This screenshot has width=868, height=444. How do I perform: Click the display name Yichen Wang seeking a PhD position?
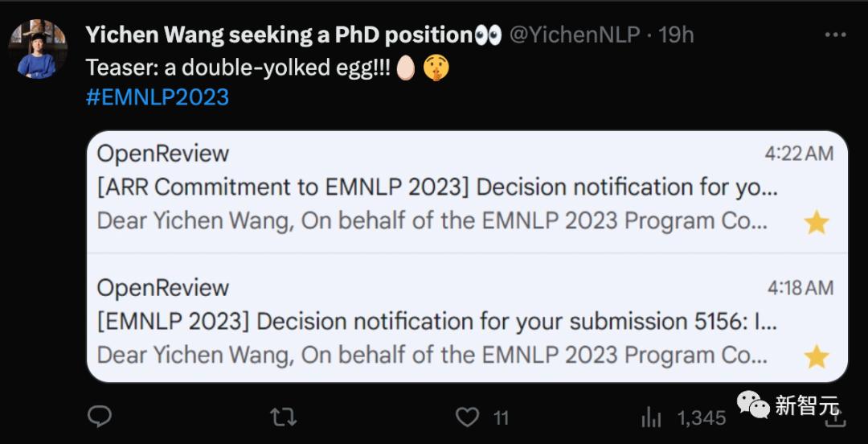coord(279,35)
